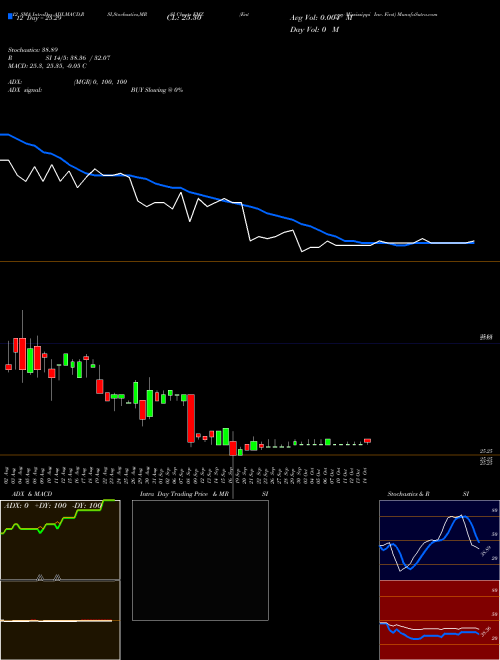
Task: Select the 'Stochastics: 38.89' value
Action: click(x=32, y=50)
